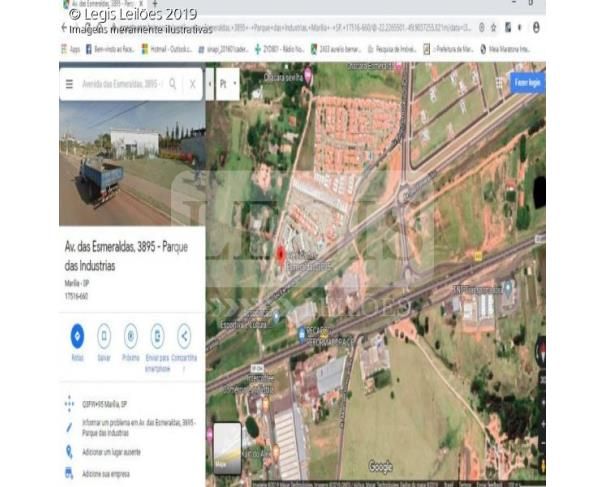Open Google apps grid icon

pos(499,83)
